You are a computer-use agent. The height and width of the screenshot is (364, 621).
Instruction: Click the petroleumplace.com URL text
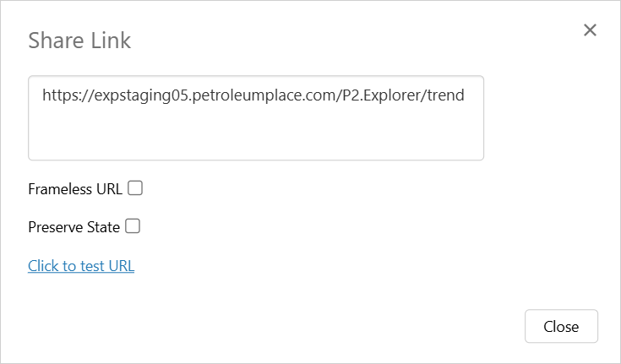(x=253, y=95)
